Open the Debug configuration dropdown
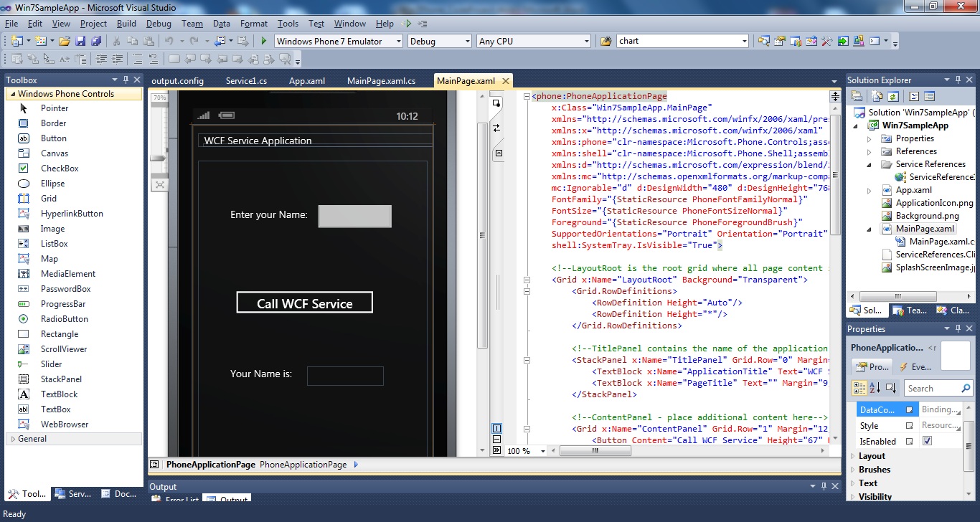Image resolution: width=980 pixels, height=522 pixels. tap(467, 42)
